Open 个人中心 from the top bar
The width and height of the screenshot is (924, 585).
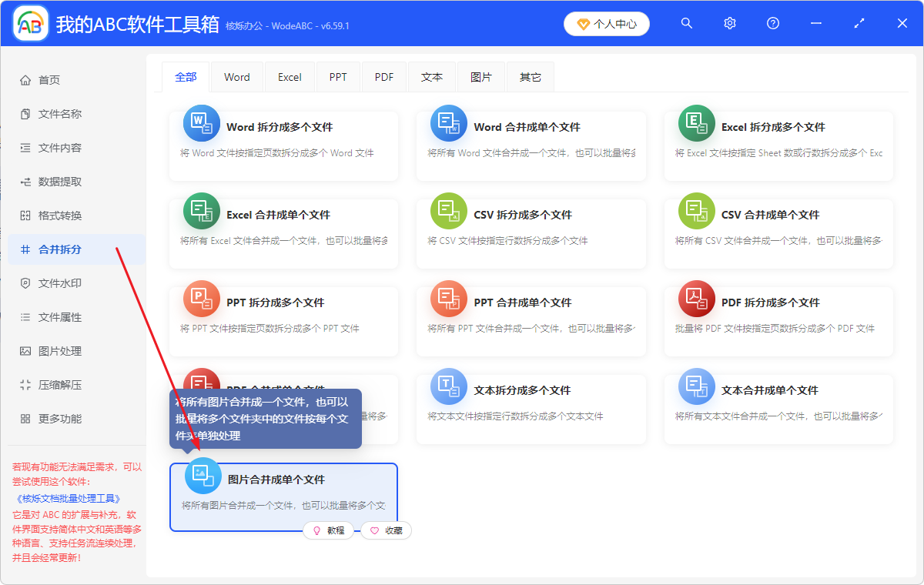(607, 23)
